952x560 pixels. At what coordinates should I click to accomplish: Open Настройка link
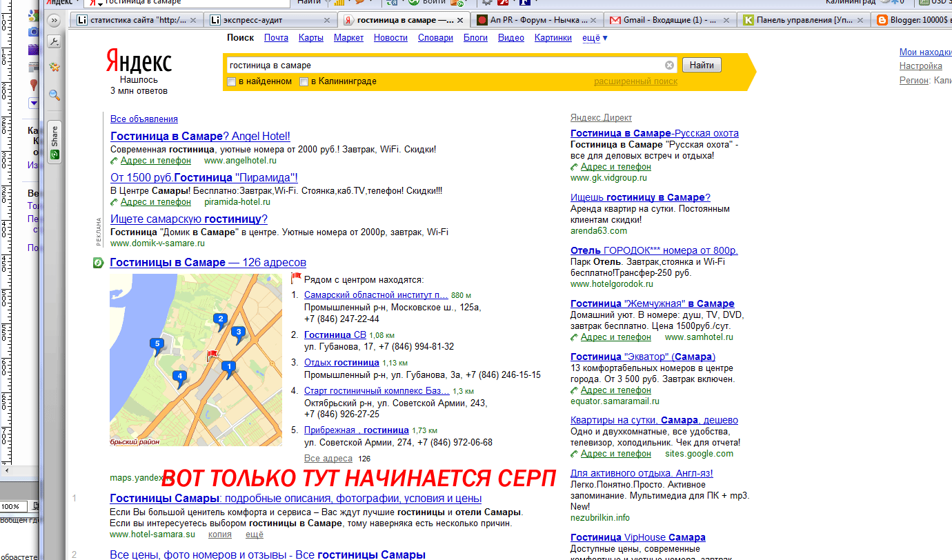pos(921,66)
